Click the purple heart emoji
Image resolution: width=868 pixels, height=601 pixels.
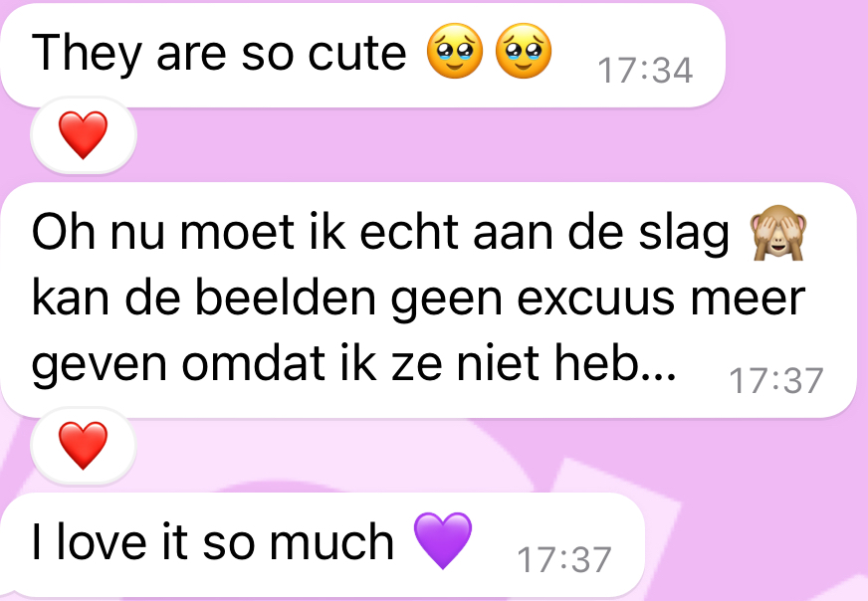click(443, 540)
